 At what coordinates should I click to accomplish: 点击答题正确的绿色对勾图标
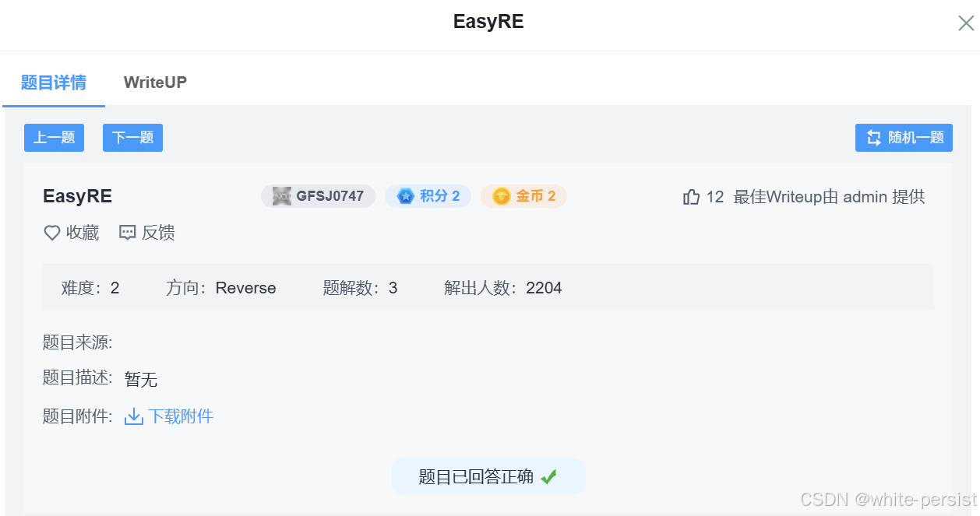coord(548,476)
